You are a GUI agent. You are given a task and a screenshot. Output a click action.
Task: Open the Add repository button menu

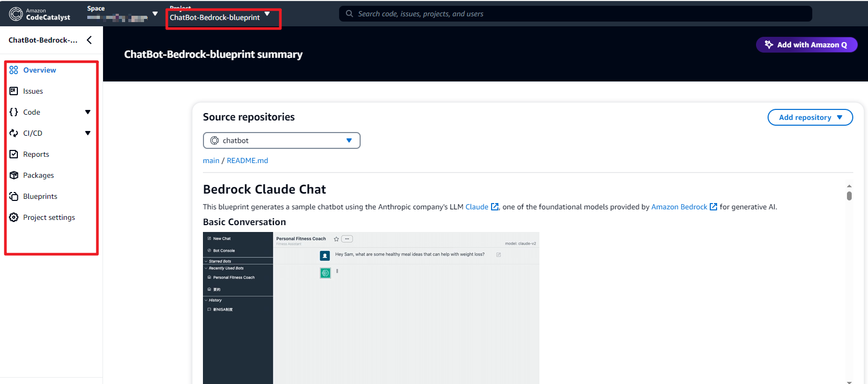810,117
